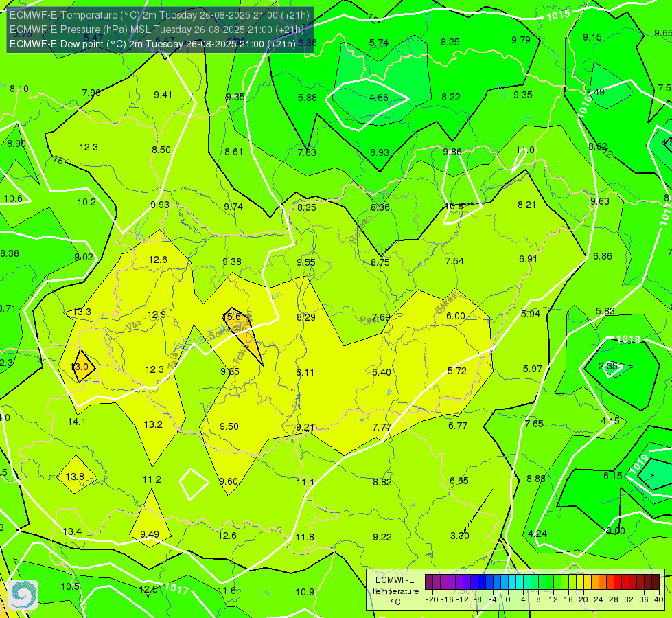
Task: Click the 6.91 value
Action: pos(528,259)
